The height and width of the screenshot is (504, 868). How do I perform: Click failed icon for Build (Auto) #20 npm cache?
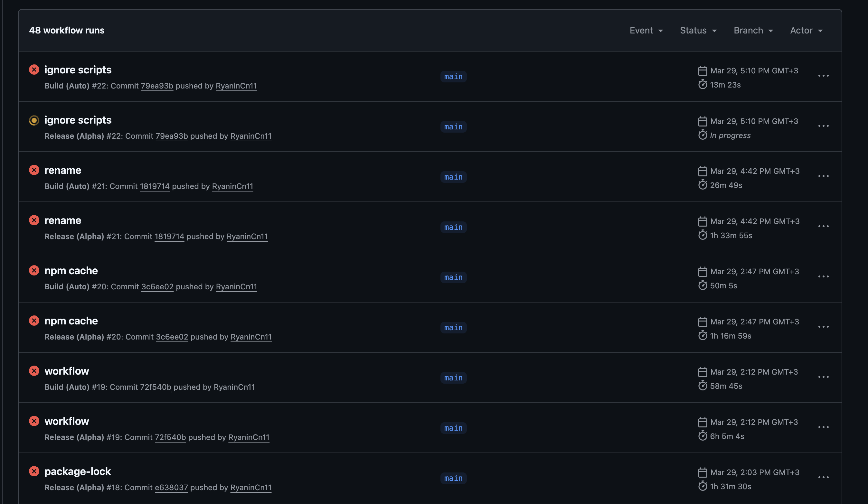(34, 271)
